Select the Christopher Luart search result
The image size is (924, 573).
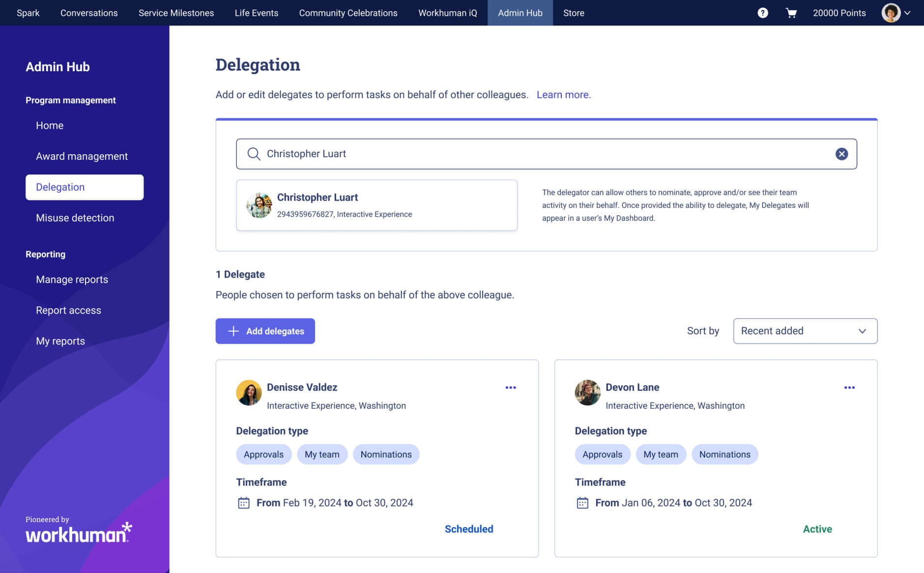coord(376,205)
